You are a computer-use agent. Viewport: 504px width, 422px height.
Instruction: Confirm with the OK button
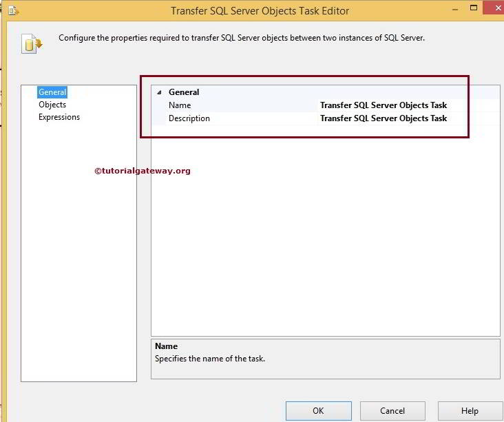pyautogui.click(x=319, y=411)
